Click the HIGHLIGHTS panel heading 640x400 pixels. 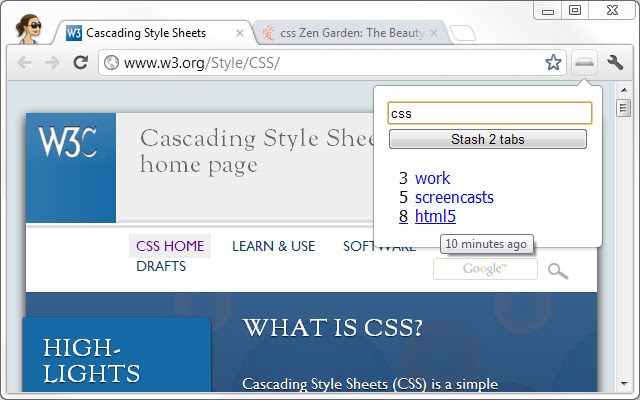pyautogui.click(x=91, y=361)
